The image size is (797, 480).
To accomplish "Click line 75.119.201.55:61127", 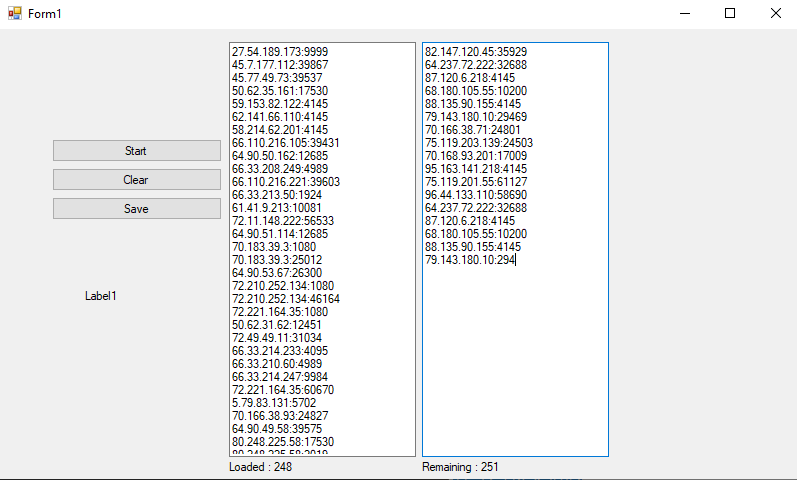I will 476,182.
